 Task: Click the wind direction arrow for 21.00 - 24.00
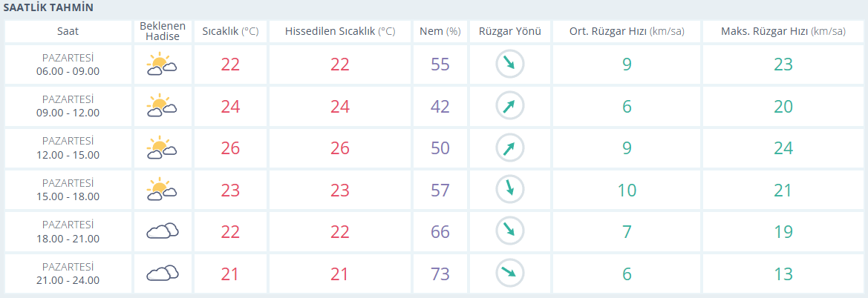point(509,273)
